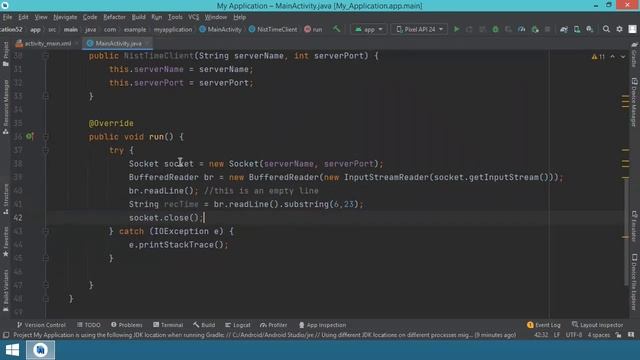The height and width of the screenshot is (360, 640).
Task: Click the read-only lock icon in status bar
Action: tap(618, 335)
